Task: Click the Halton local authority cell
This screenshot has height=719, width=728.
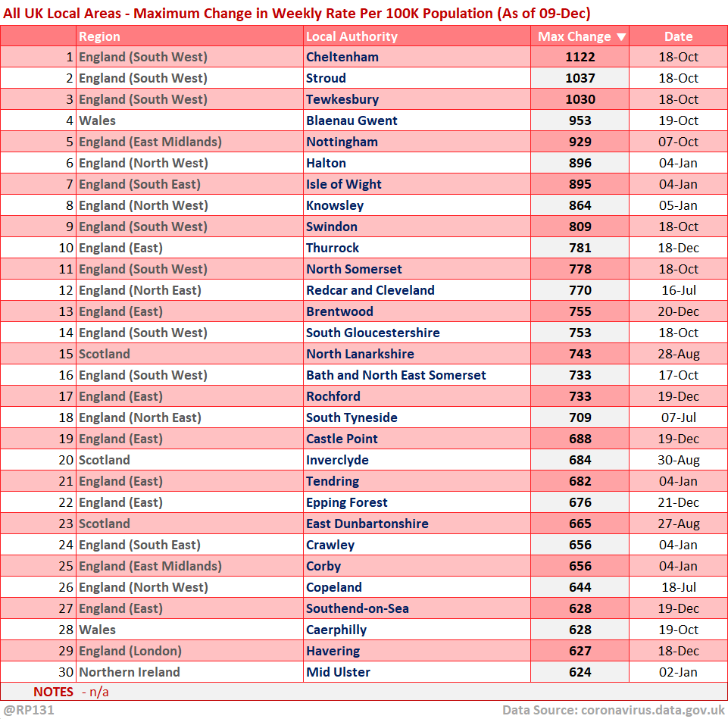Action: [417, 163]
